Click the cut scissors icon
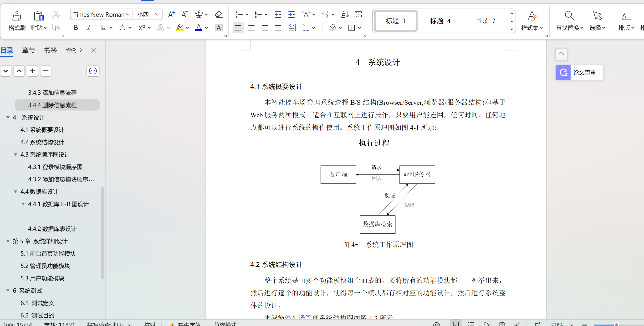Viewport: 644px width, 326px height. coord(56,14)
